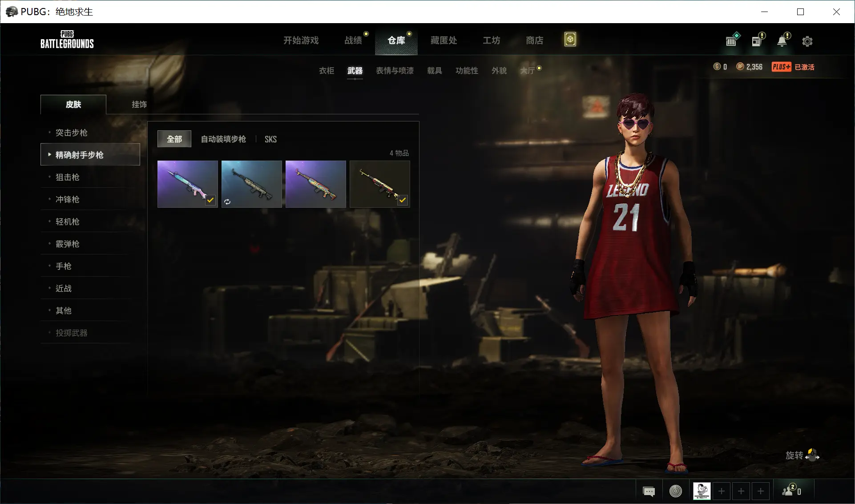
Task: Select the 皮肤 tab
Action: point(73,105)
